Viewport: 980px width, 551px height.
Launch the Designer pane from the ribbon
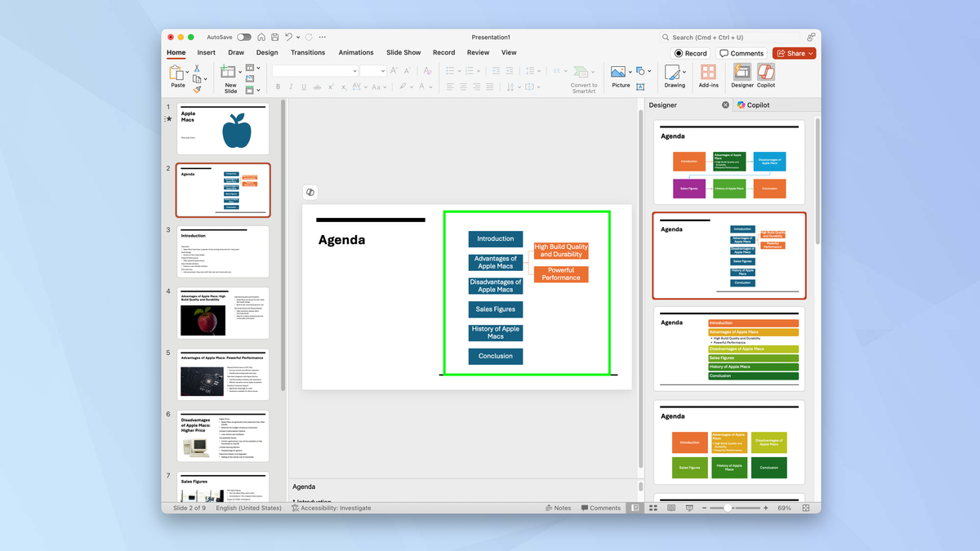[742, 73]
